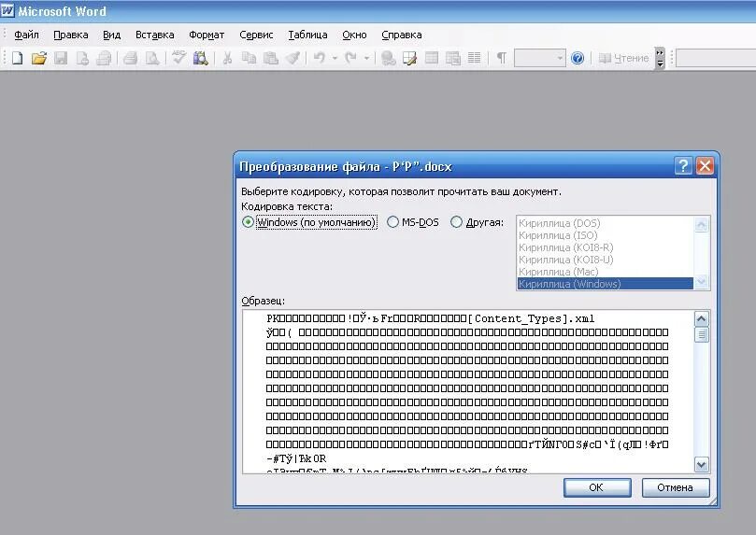Open the zoom percentage combo box
This screenshot has height=535, width=756.
pos(539,58)
